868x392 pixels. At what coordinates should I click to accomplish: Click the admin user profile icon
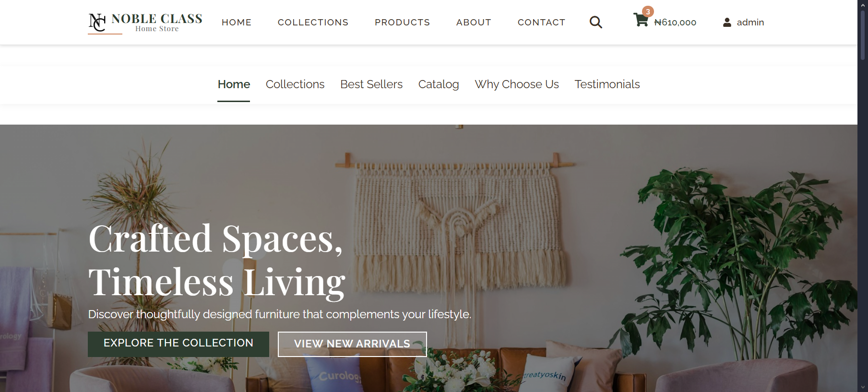coord(727,23)
